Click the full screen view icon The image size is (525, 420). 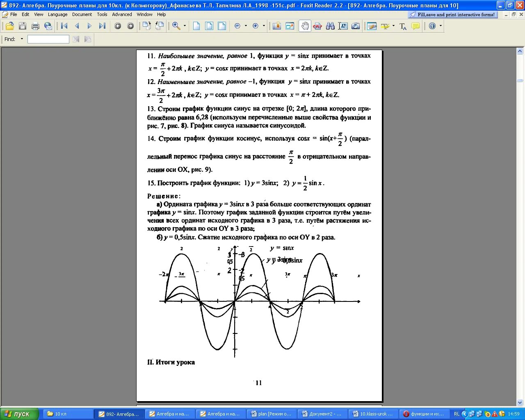pyautogui.click(x=290, y=26)
